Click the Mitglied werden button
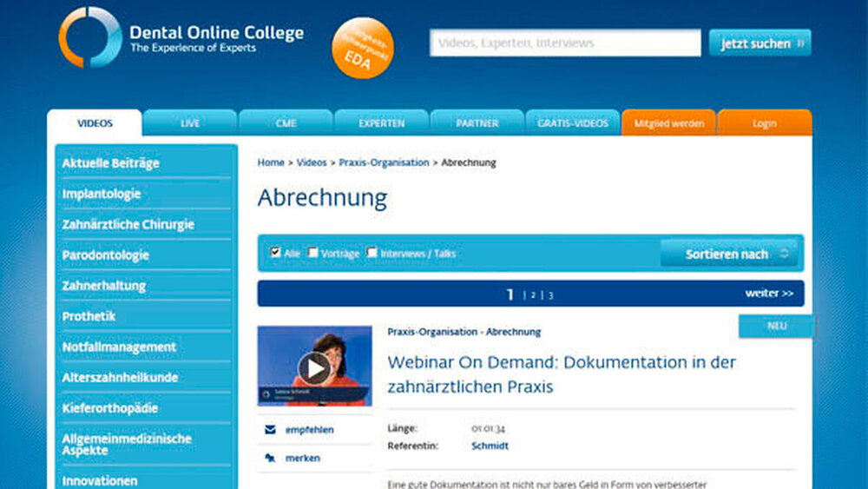868x489 pixels. tap(668, 123)
